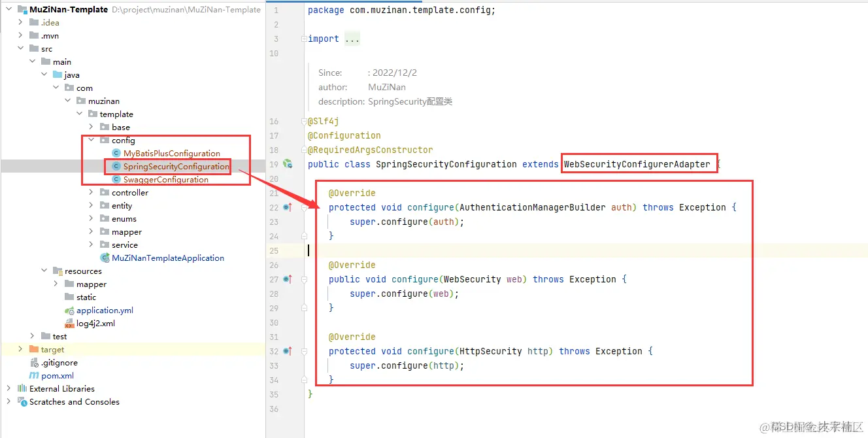
Task: Click the target folder icon
Action: point(33,350)
